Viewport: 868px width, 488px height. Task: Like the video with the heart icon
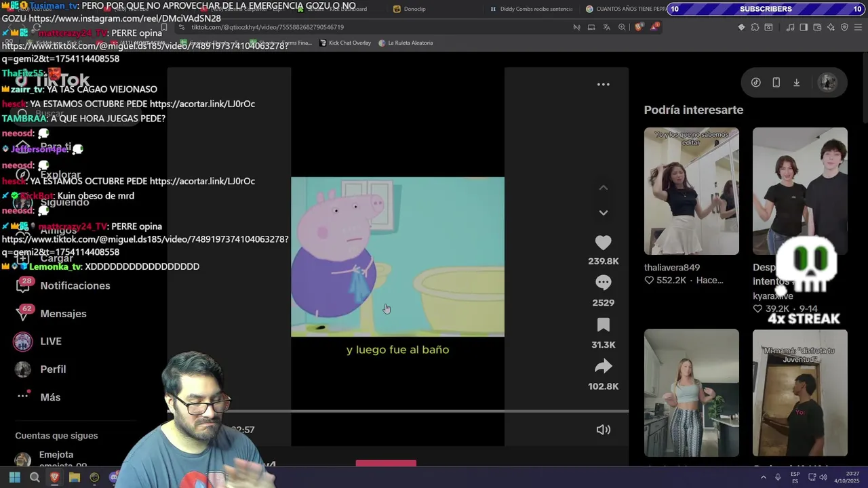click(x=603, y=243)
